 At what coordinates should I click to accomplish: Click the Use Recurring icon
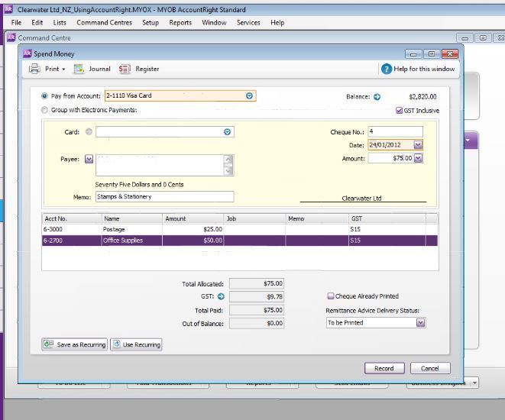117,344
